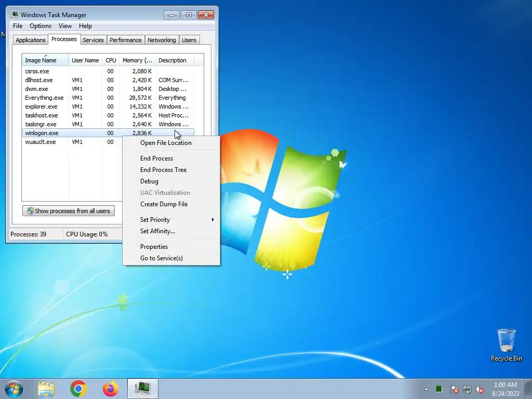Viewport: 532px width, 399px height.
Task: Click the 28,572 K memory value
Action: [x=140, y=98]
